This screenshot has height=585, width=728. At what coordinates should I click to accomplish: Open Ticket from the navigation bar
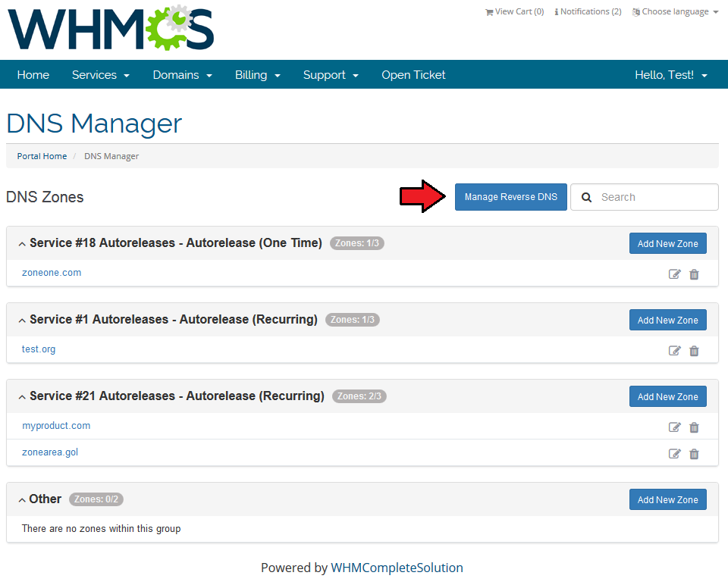413,75
